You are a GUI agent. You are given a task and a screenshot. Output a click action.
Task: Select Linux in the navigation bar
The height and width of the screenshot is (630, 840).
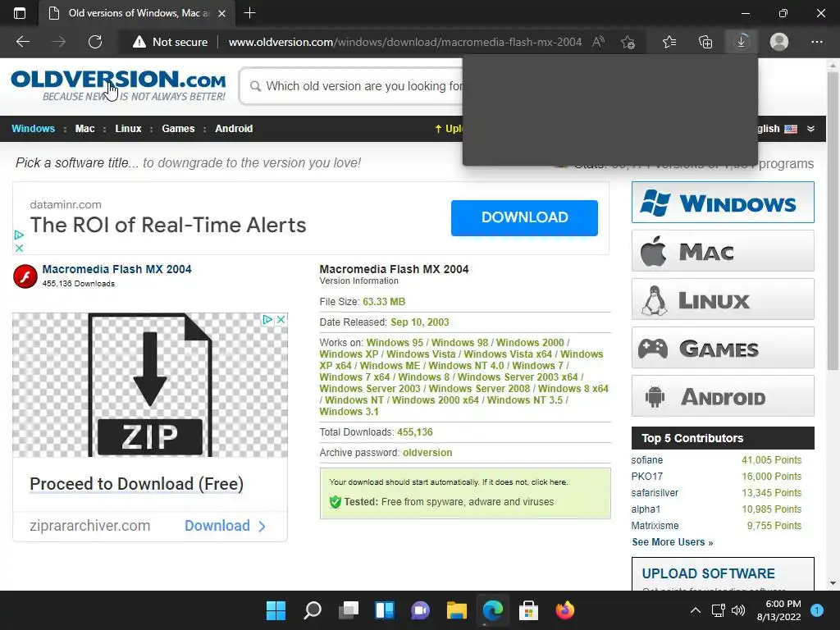point(128,129)
